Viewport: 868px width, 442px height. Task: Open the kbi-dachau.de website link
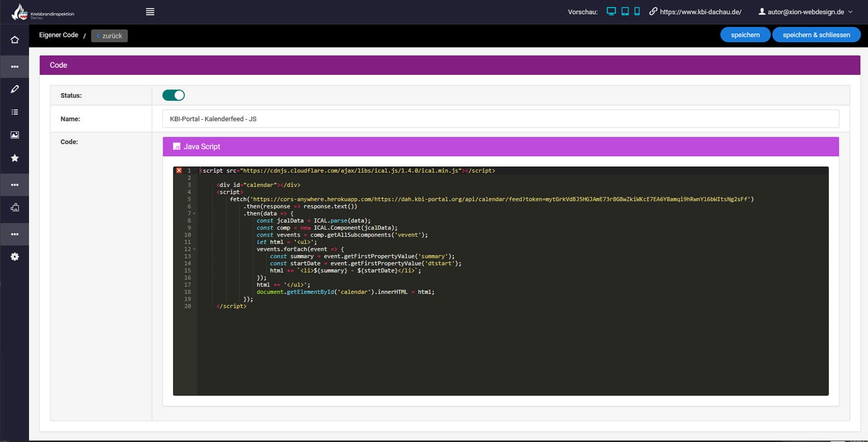[x=700, y=12]
